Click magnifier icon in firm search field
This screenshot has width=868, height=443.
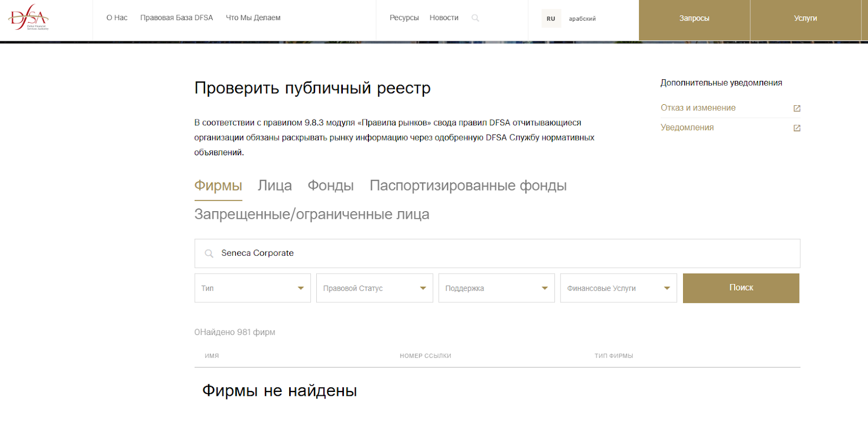(x=209, y=254)
